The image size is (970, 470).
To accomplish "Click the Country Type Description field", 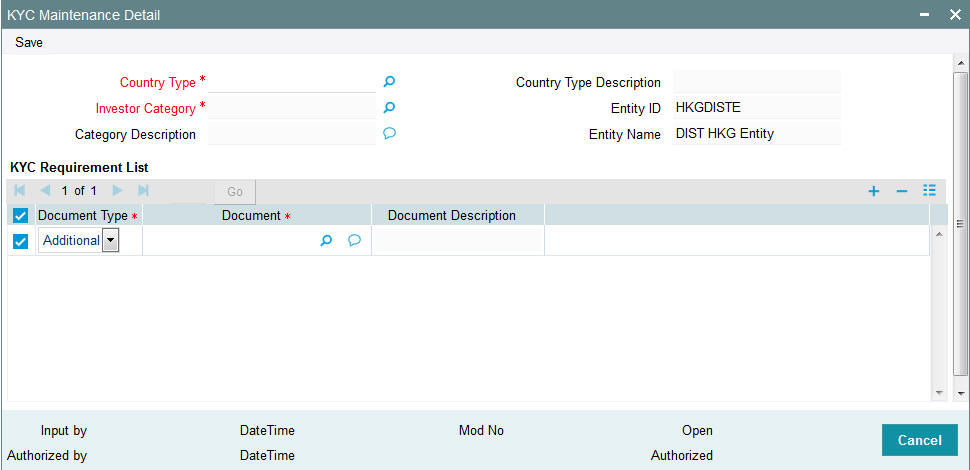I will pos(757,82).
